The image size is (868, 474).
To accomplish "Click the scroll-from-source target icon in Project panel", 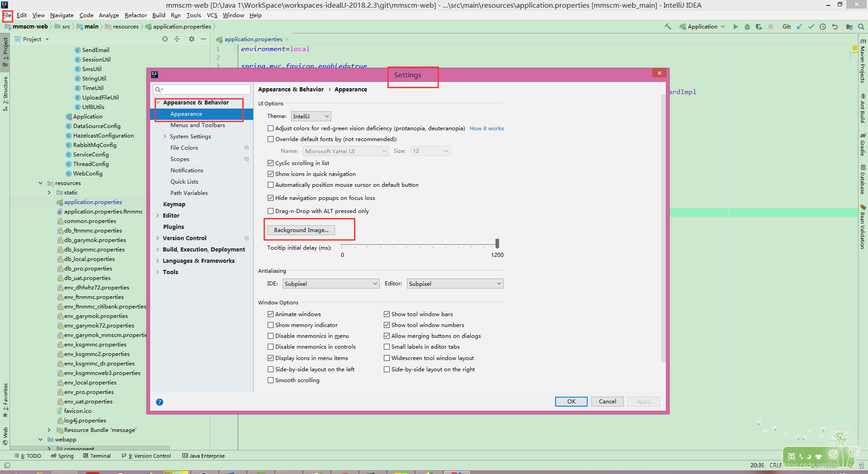I will coord(165,39).
